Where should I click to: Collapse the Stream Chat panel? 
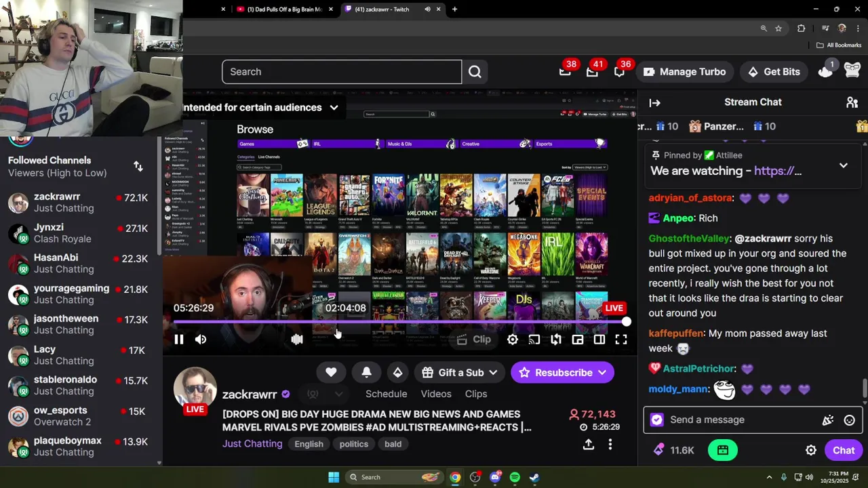pos(654,103)
